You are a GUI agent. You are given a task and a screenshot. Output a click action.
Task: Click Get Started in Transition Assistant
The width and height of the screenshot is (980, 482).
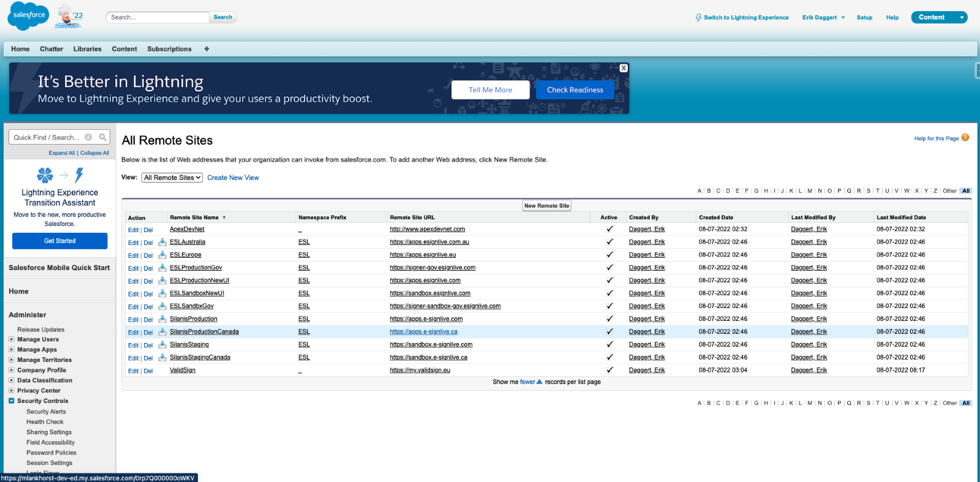tap(60, 241)
